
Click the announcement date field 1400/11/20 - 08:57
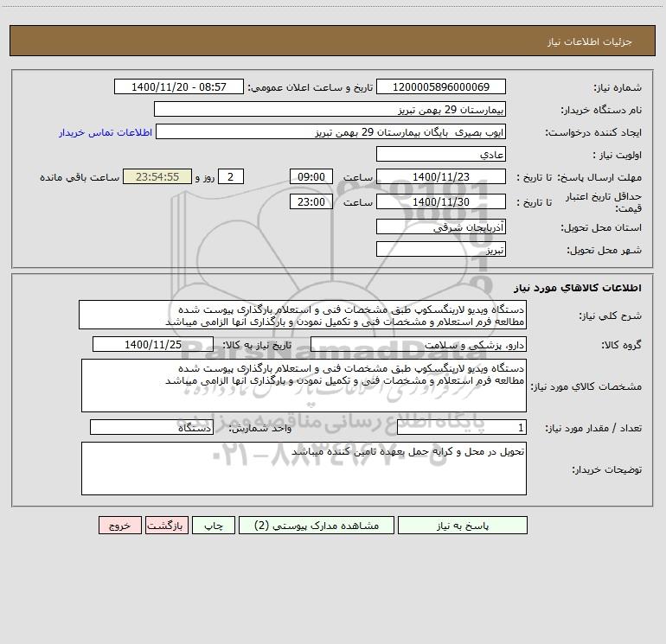tap(179, 86)
